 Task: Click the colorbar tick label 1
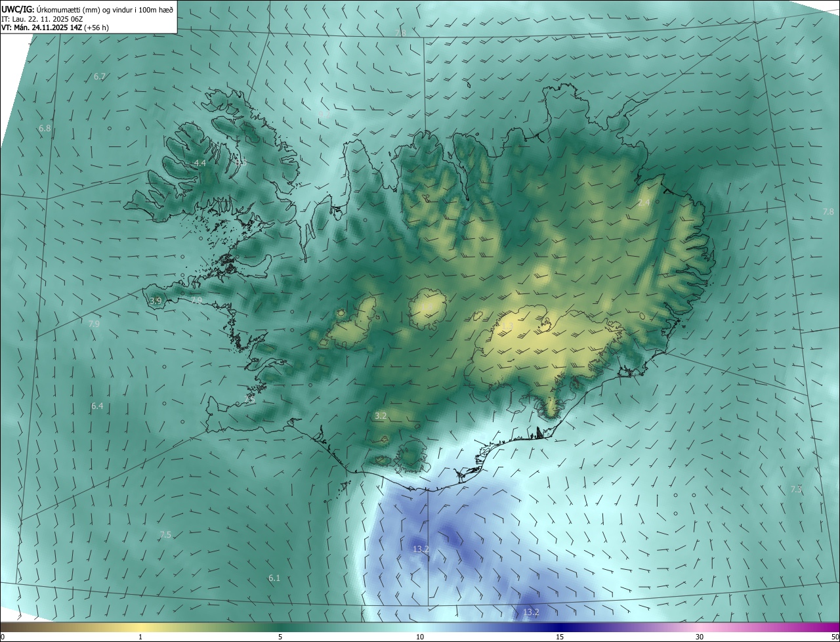coord(140,637)
